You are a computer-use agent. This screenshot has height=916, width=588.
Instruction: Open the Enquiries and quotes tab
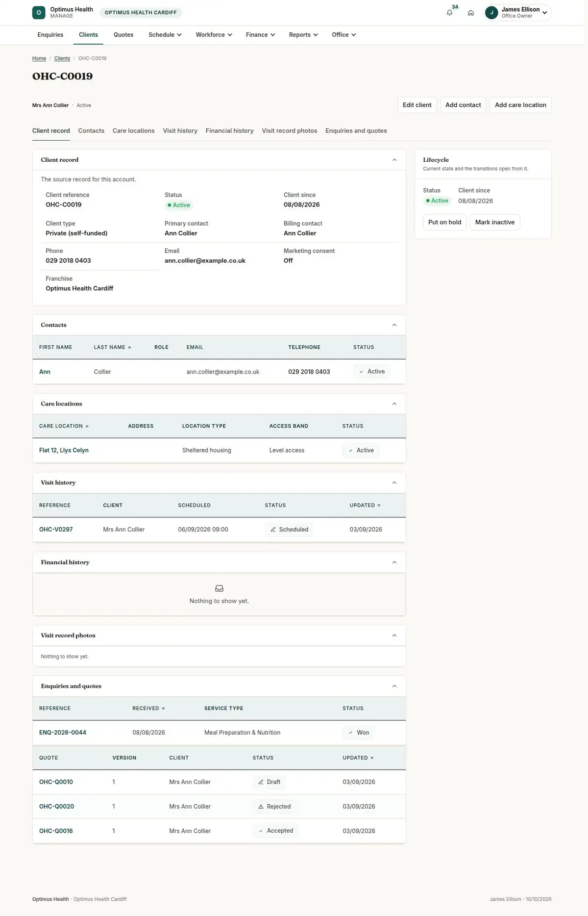point(356,131)
